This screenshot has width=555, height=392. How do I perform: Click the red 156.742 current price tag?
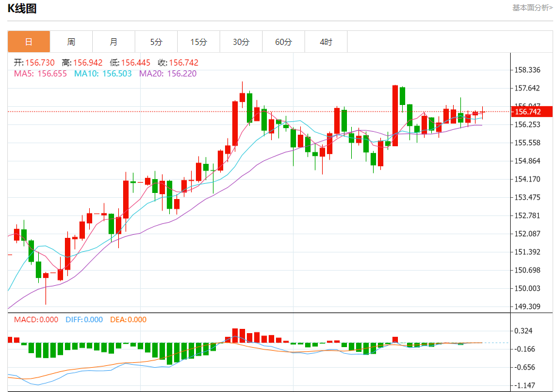(532, 112)
